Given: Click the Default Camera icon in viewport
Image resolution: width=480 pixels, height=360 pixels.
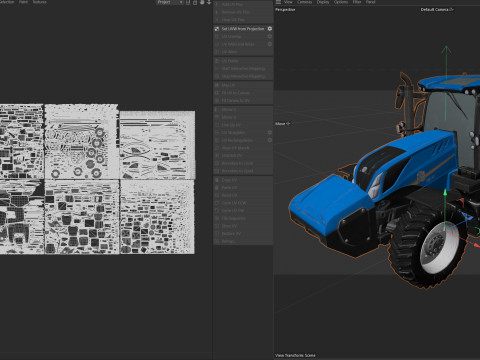Looking at the screenshot, I should (x=452, y=10).
